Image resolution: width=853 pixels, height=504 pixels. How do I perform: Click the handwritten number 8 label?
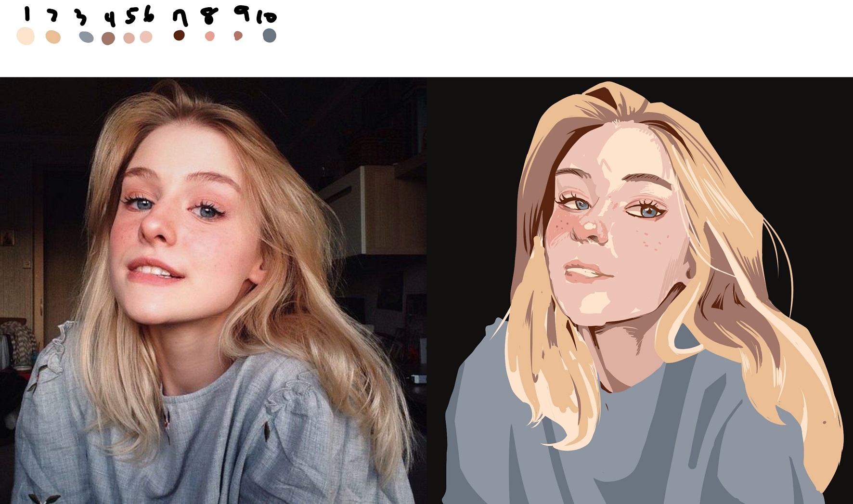click(209, 16)
